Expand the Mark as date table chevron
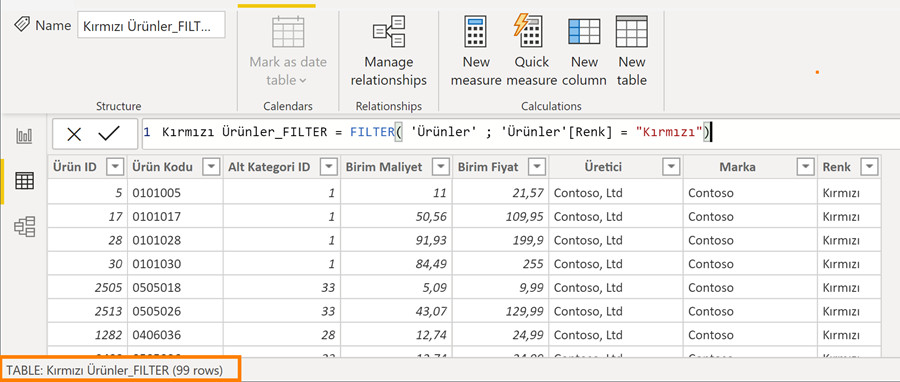Image resolution: width=900 pixels, height=382 pixels. (x=303, y=81)
